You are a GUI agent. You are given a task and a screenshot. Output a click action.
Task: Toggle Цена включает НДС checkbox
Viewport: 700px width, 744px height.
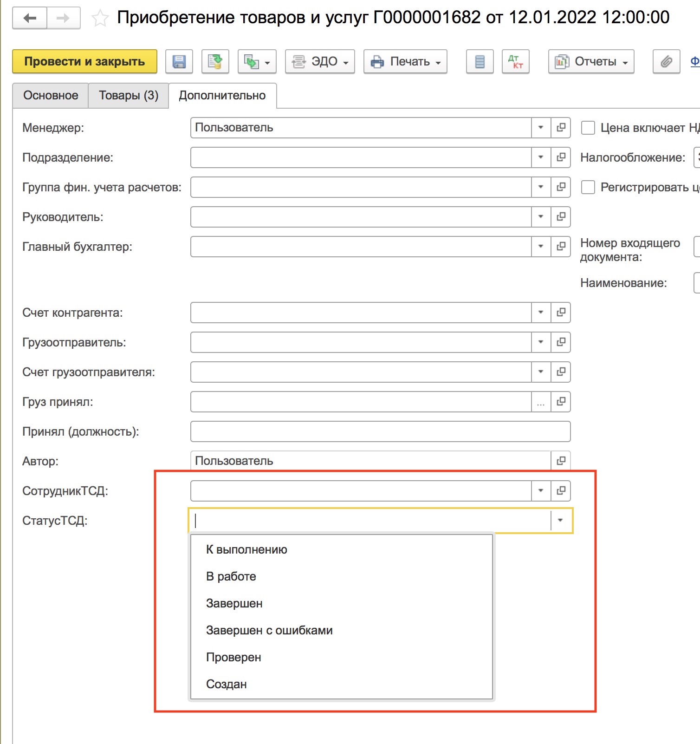point(588,128)
